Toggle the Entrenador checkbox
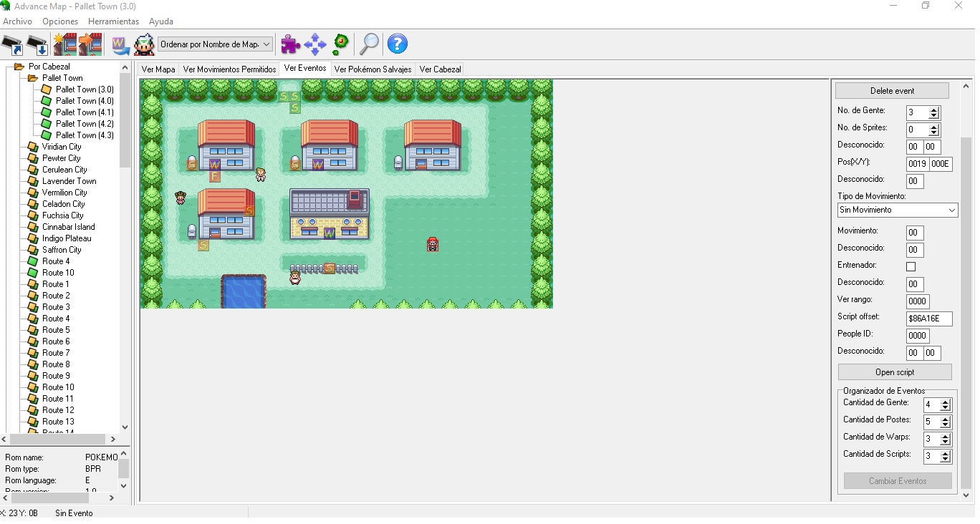 (911, 266)
